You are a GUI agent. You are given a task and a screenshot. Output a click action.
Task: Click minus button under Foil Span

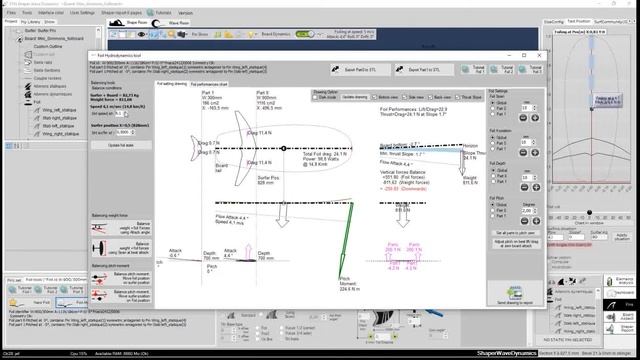point(523,118)
